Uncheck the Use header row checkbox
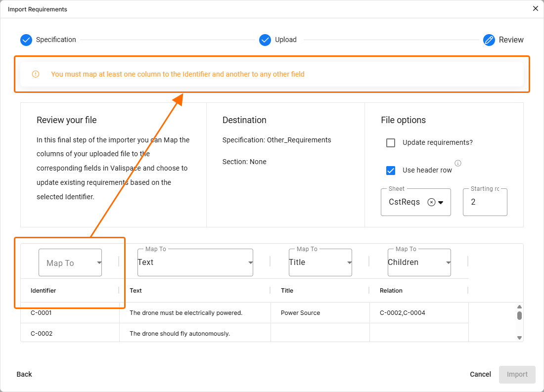The width and height of the screenshot is (544, 392). [391, 171]
